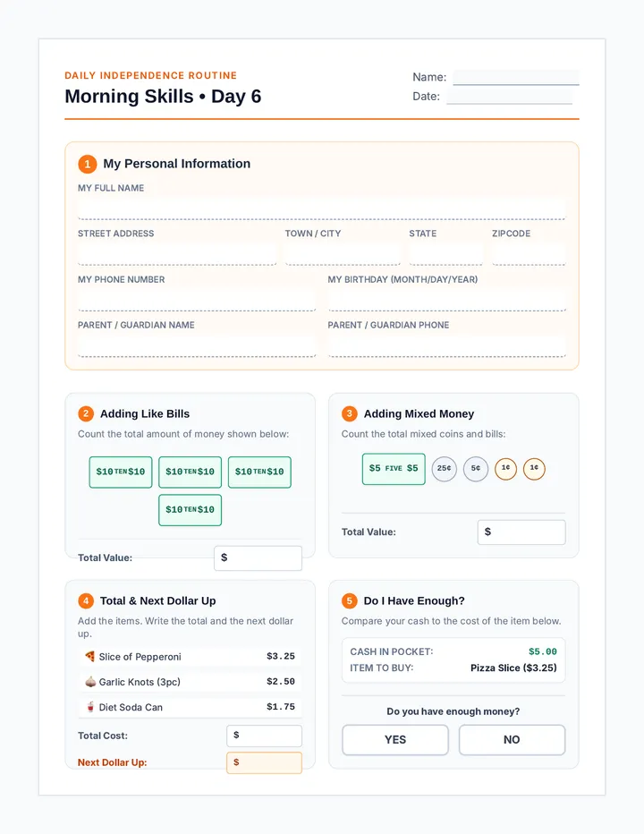Click the orange number 1 section badge
This screenshot has width=644, height=834.
(88, 164)
